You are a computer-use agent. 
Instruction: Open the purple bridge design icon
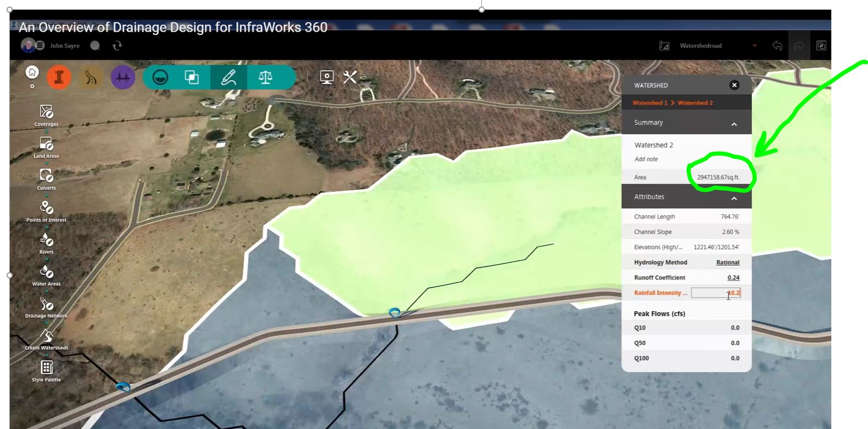coord(123,77)
